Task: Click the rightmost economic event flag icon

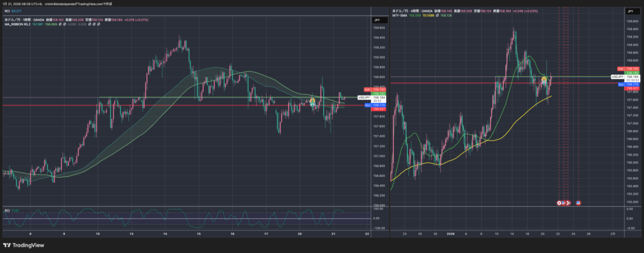Action: coord(579,202)
